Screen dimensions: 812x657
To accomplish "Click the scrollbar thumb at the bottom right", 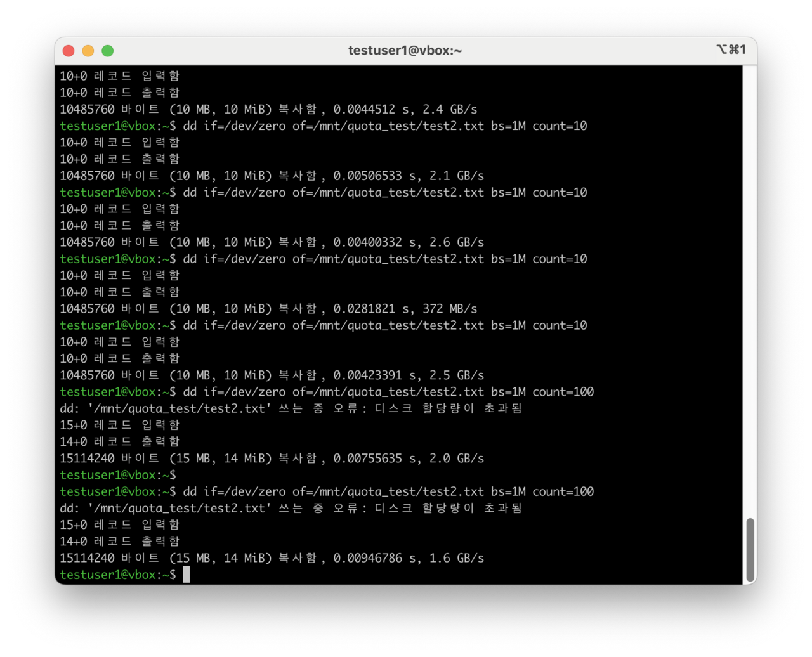I will 750,549.
